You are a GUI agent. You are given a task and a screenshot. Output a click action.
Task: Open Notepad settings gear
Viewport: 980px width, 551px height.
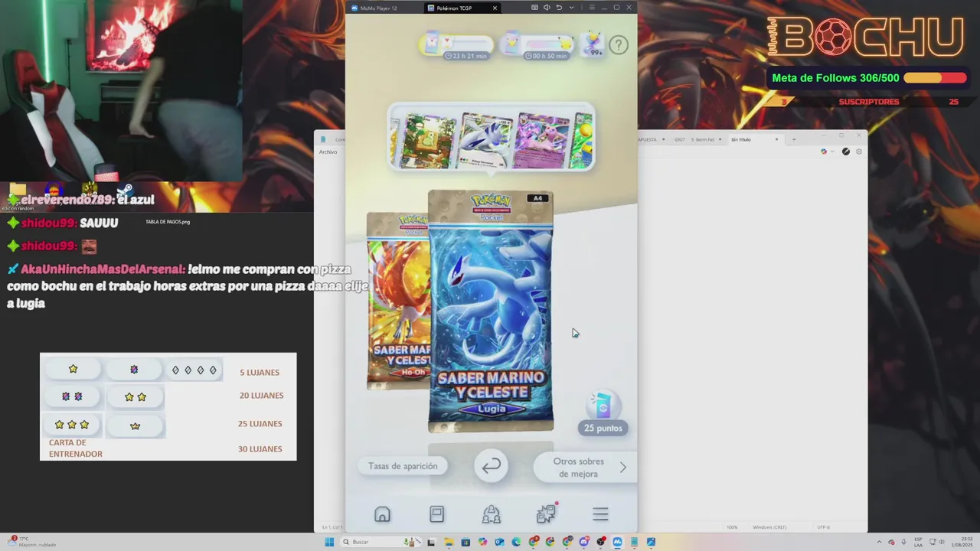click(859, 152)
